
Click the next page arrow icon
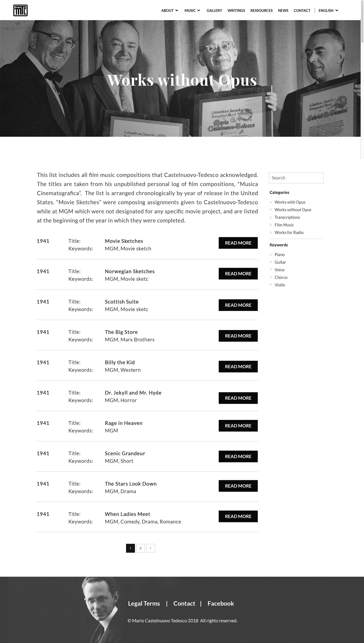tap(150, 548)
